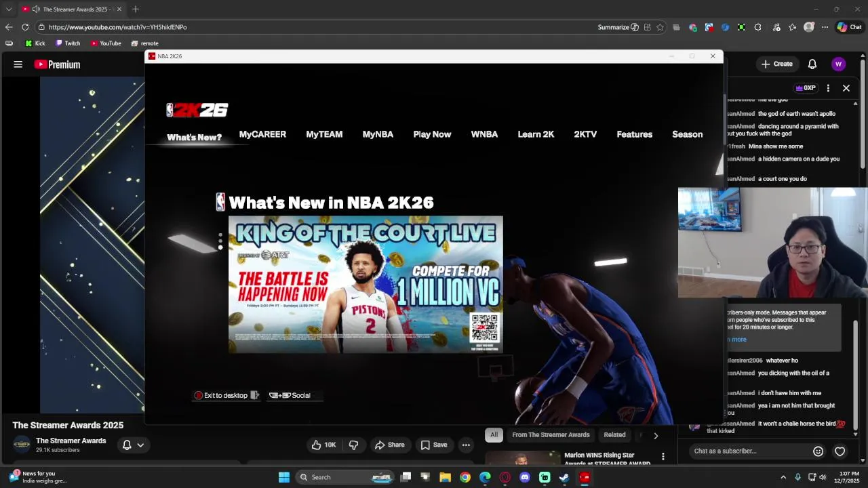The width and height of the screenshot is (868, 488).
Task: Open browser profile avatar
Action: coord(808,27)
